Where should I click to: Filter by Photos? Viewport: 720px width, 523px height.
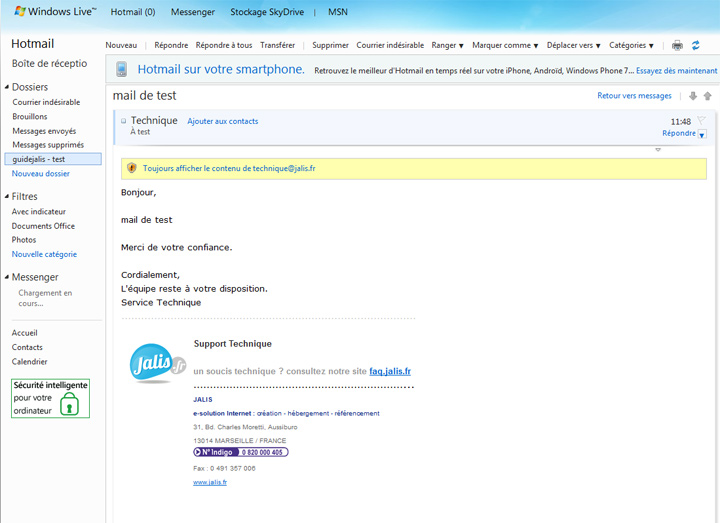pyautogui.click(x=23, y=240)
